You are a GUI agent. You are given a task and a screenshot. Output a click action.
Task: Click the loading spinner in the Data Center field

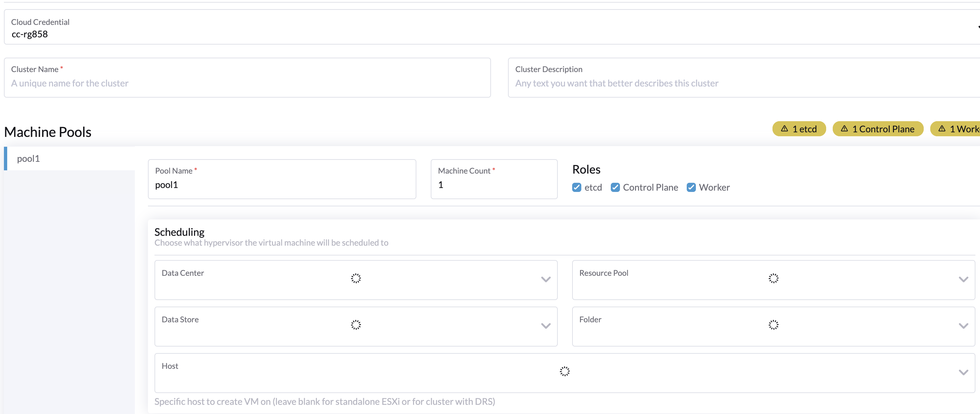click(355, 278)
